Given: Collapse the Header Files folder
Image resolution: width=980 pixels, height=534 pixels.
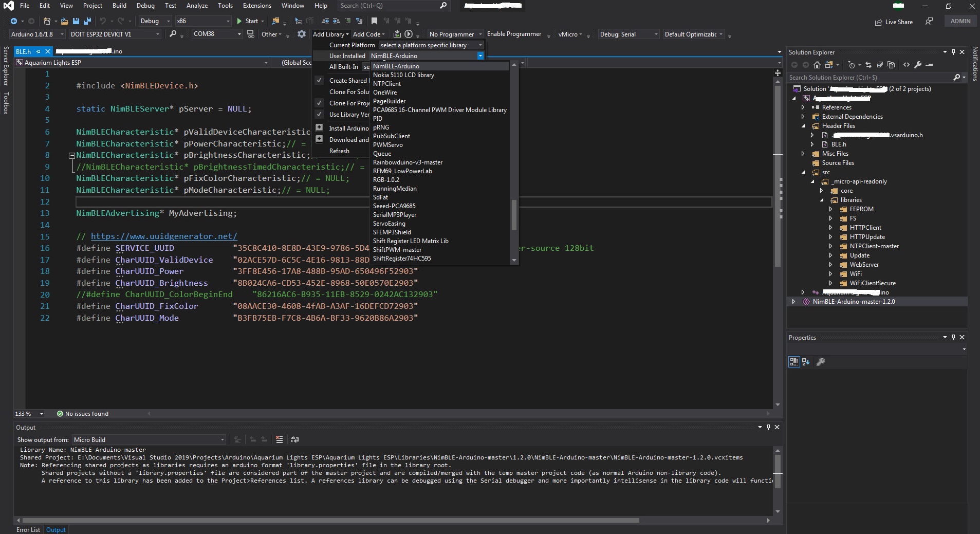Looking at the screenshot, I should click(x=803, y=126).
